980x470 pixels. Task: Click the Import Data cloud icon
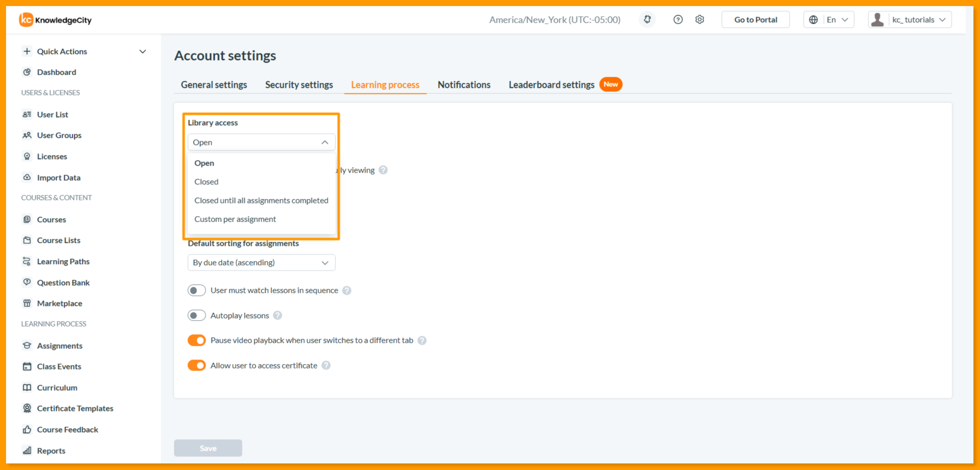point(27,178)
